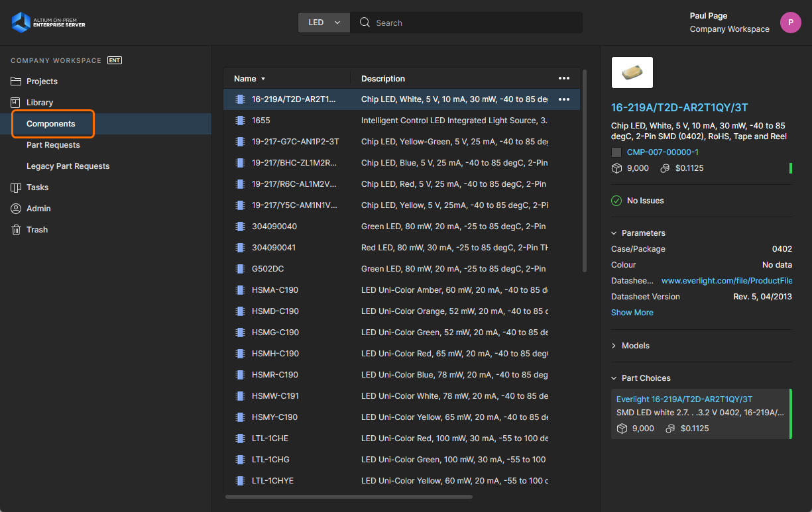Image resolution: width=812 pixels, height=512 pixels.
Task: Click the component icon beside HSMA-C190
Action: (240, 290)
